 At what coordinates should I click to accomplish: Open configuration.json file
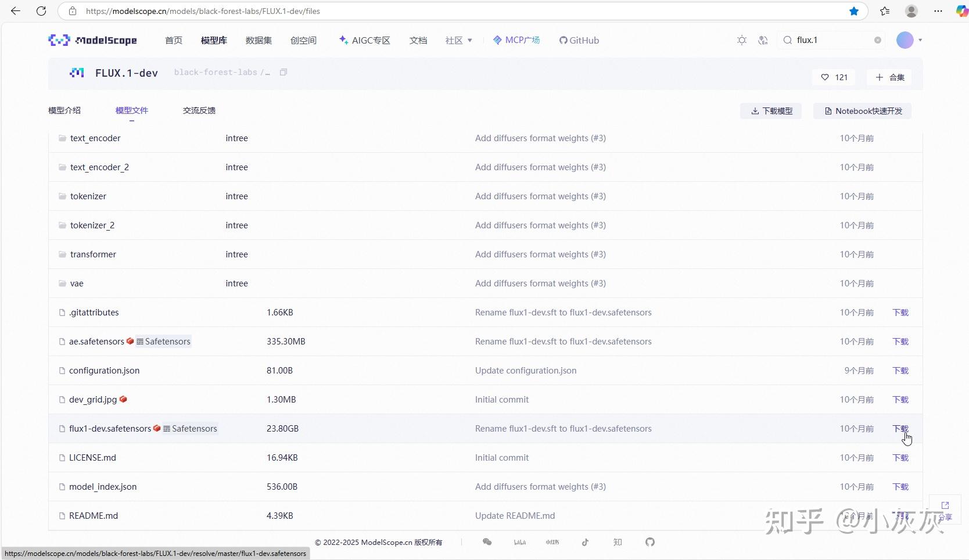(x=105, y=371)
